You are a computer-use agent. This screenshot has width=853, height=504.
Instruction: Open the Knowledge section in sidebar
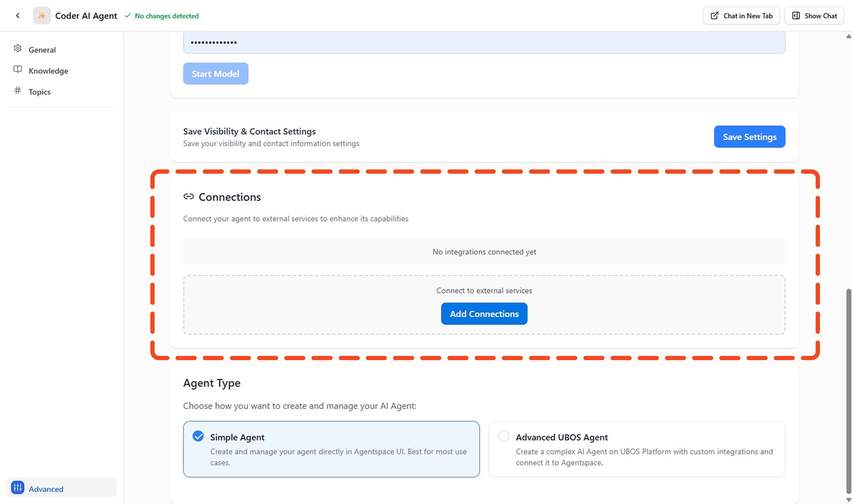tap(48, 71)
